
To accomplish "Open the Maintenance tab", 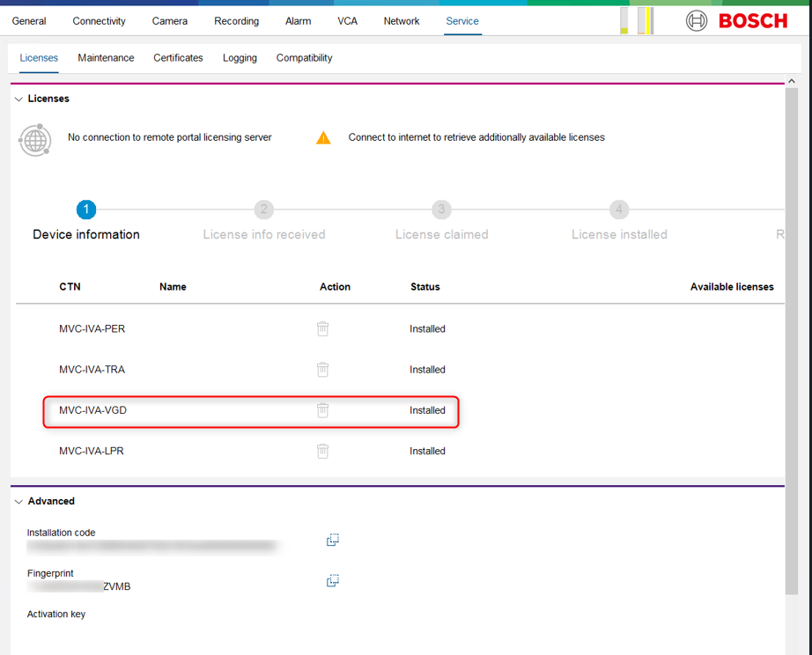I will pyautogui.click(x=106, y=58).
